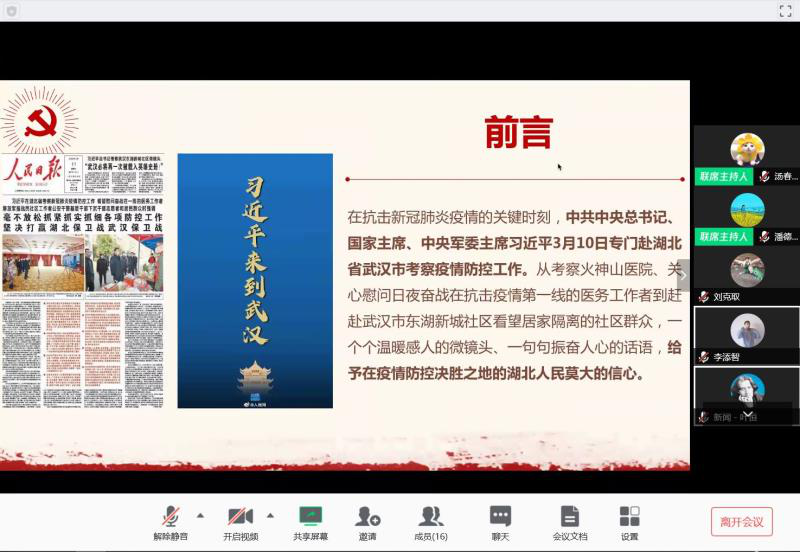Image resolution: width=800 pixels, height=552 pixels.
Task: Start screen sharing with 共享屏幕
Action: [x=310, y=522]
